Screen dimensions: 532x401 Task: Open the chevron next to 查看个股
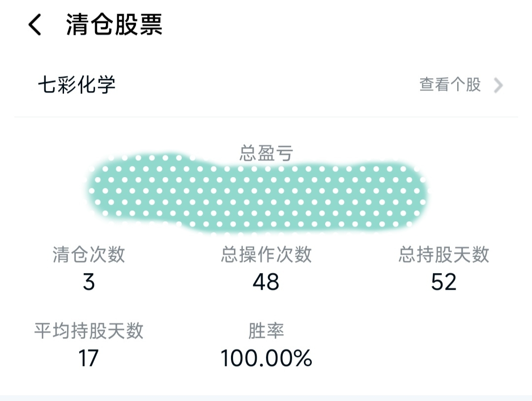point(498,86)
